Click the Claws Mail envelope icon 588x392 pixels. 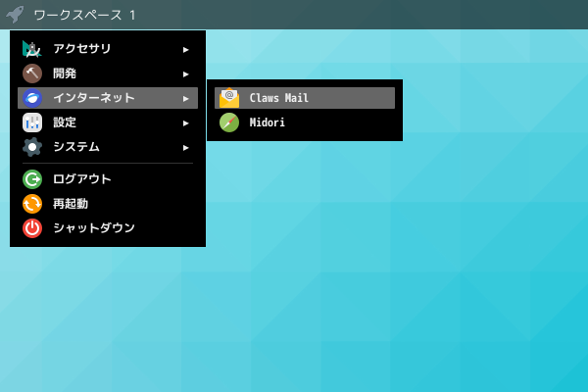[229, 98]
